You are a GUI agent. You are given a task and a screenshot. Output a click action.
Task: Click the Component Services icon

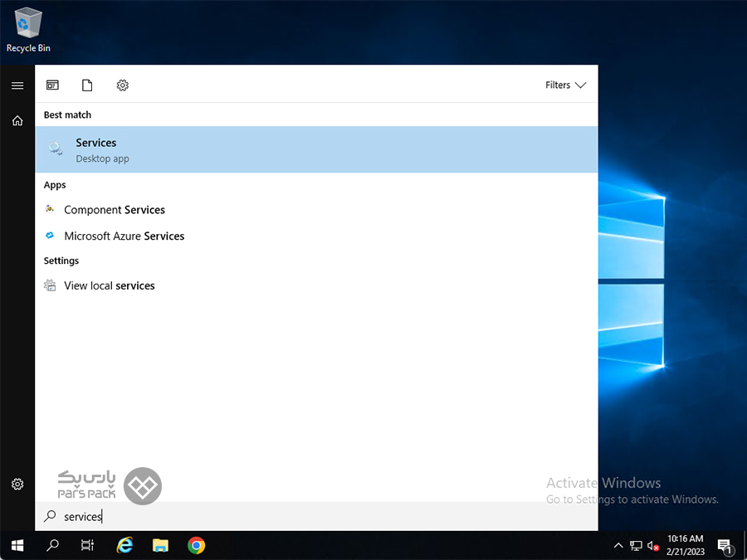click(50, 209)
